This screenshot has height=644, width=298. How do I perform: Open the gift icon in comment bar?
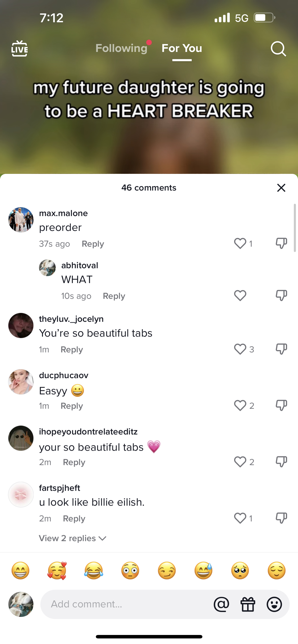(x=248, y=604)
